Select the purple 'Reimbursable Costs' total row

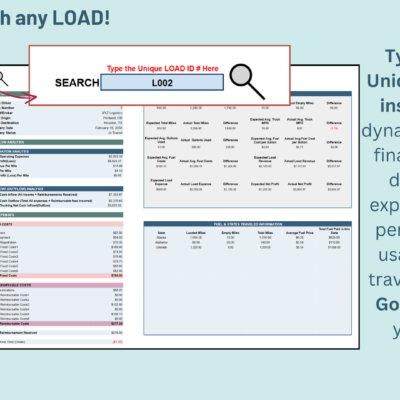(61, 324)
